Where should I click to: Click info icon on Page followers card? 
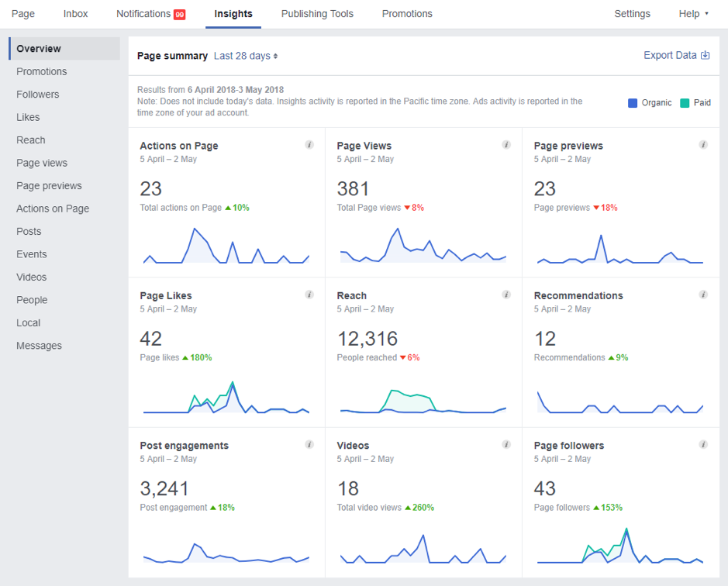pos(703,444)
